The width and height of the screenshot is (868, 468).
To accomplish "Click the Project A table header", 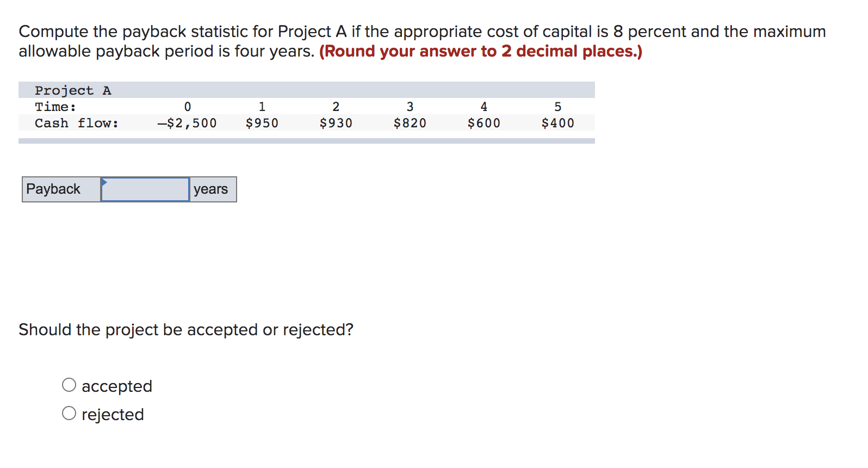I will click(x=73, y=90).
